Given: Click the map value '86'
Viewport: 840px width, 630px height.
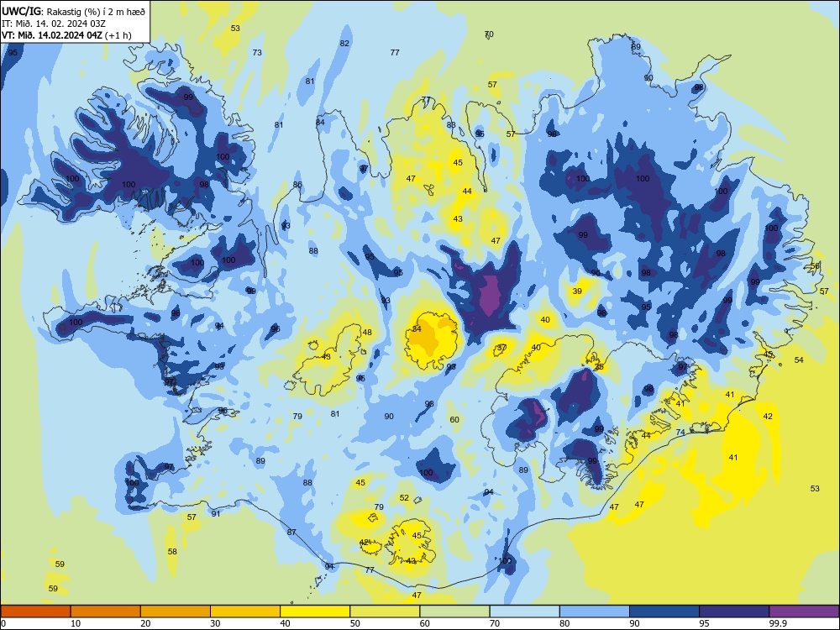Looking at the screenshot, I should [x=297, y=184].
